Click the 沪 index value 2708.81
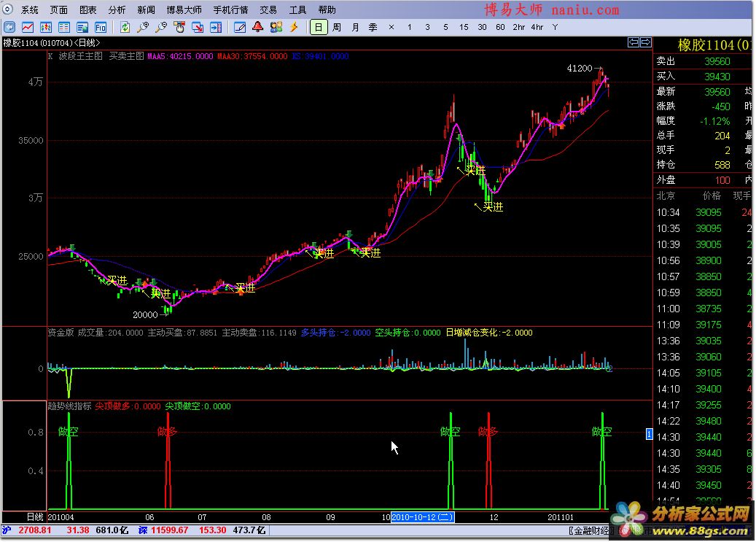The width and height of the screenshot is (756, 542). pyautogui.click(x=35, y=530)
